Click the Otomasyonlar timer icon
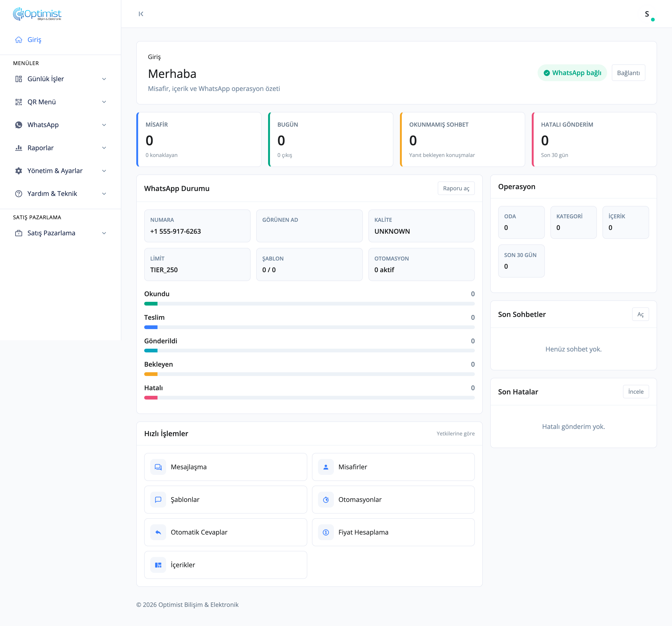 (325, 500)
